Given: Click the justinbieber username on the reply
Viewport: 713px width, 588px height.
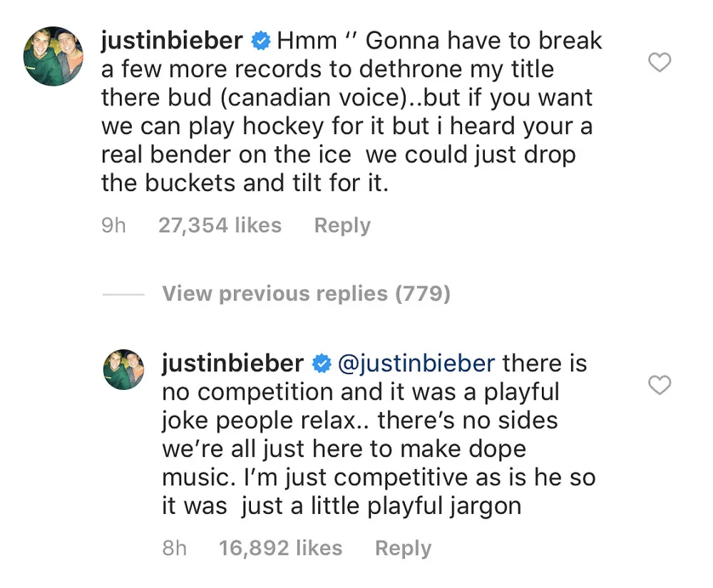Looking at the screenshot, I should (x=233, y=363).
